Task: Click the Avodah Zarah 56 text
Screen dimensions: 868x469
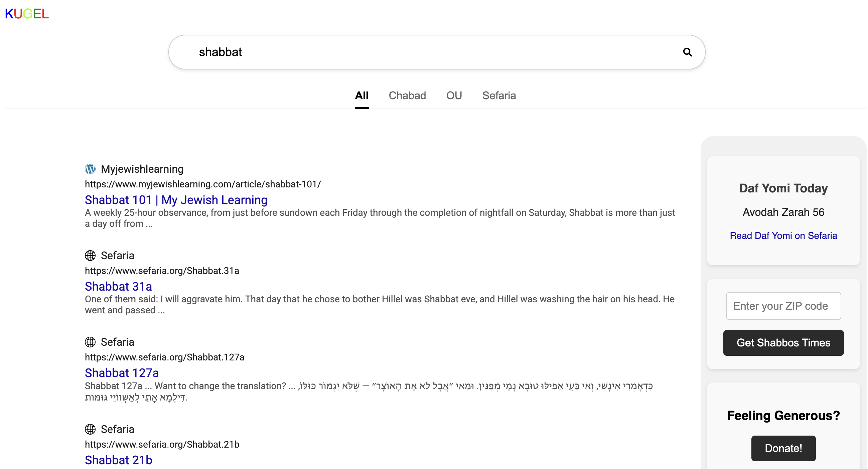Action: 783,212
